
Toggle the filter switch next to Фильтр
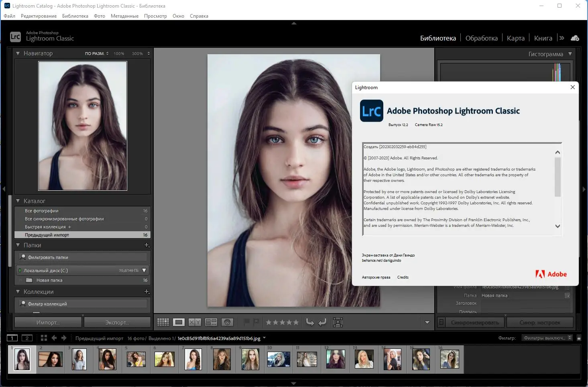[x=579, y=338]
